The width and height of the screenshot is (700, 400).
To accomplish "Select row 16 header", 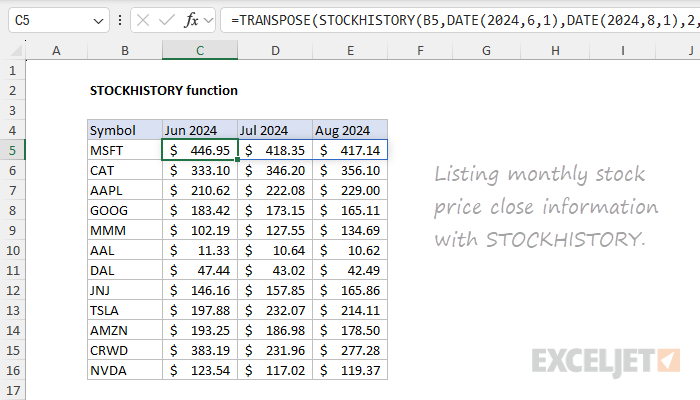I will 12,371.
